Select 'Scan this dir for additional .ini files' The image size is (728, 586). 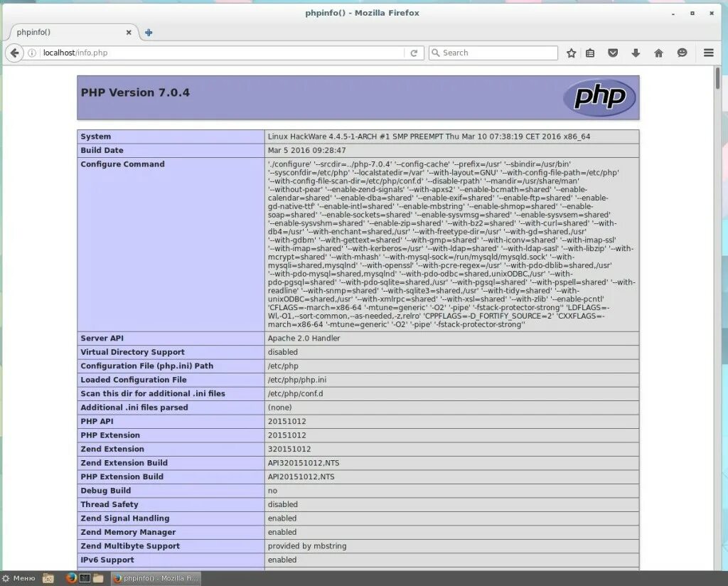153,394
